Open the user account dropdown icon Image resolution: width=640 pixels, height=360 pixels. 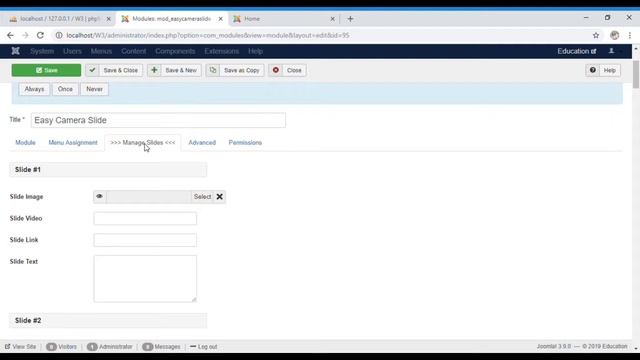pos(611,51)
